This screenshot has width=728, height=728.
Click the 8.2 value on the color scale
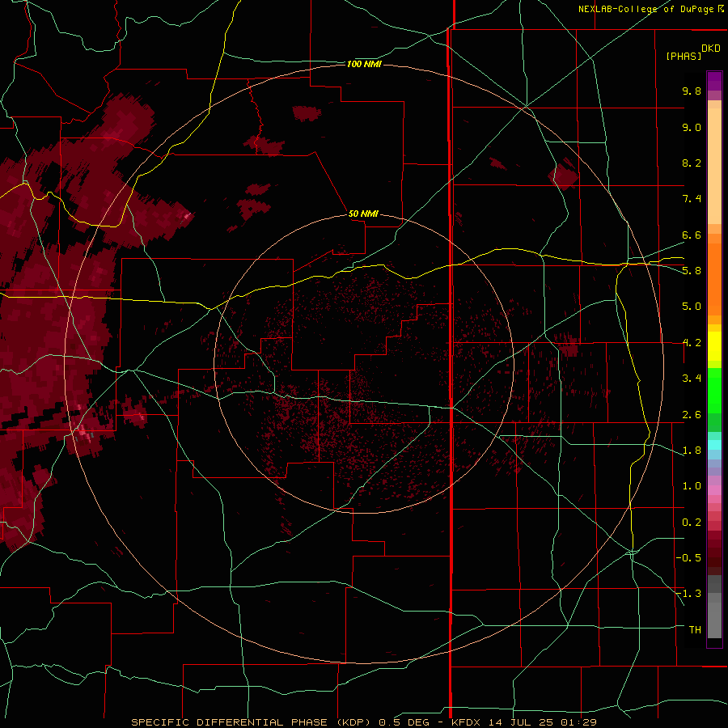point(692,163)
